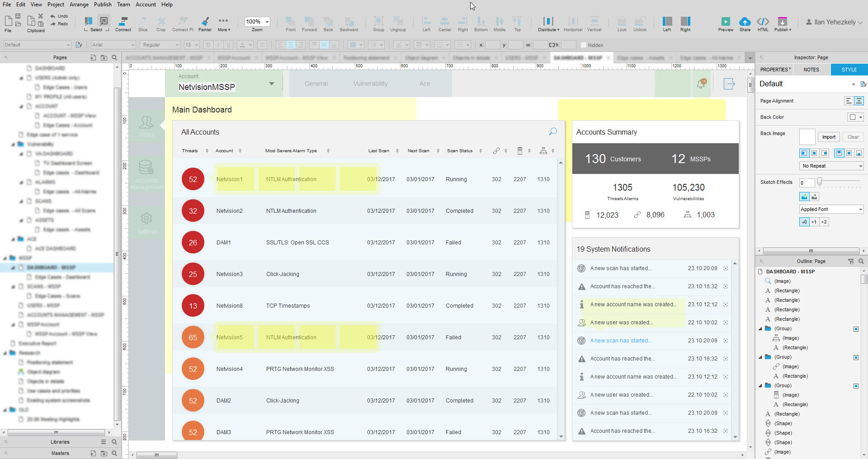Open the No Repeat dropdown
Screen dimensions: 868x459
[x=831, y=166]
